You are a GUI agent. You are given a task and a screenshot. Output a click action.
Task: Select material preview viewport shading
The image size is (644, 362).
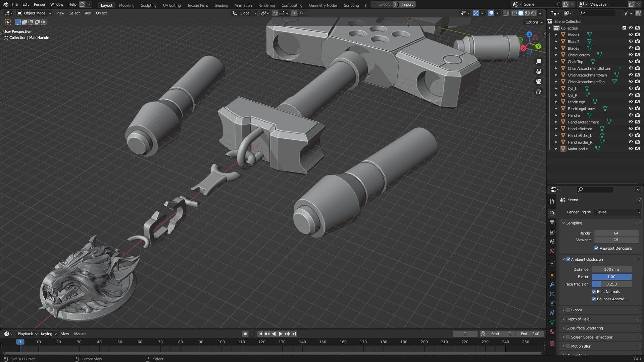click(527, 13)
